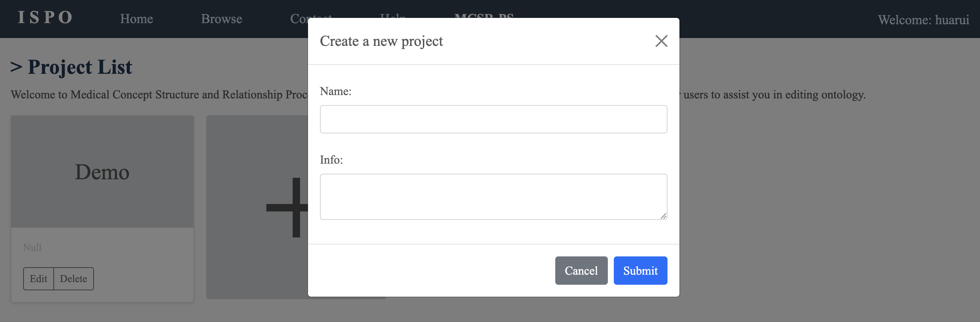Screen dimensions: 980x322
Task: Click the Info text area
Action: (x=493, y=196)
